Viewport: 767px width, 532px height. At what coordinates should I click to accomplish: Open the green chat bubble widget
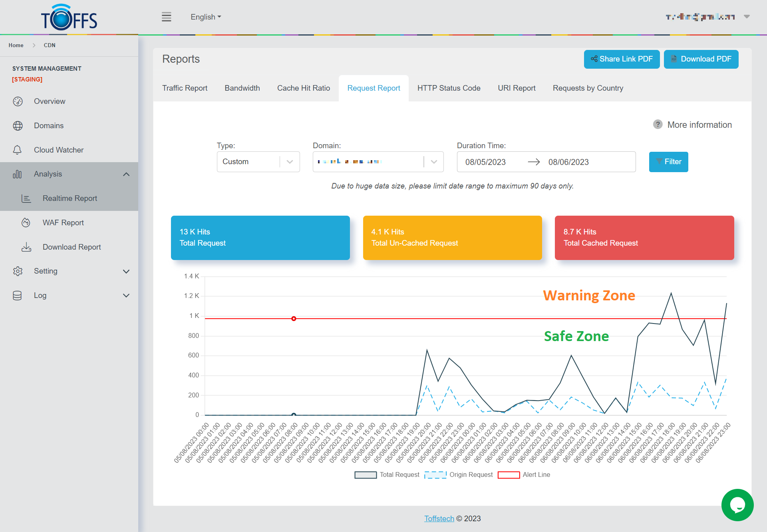(737, 505)
